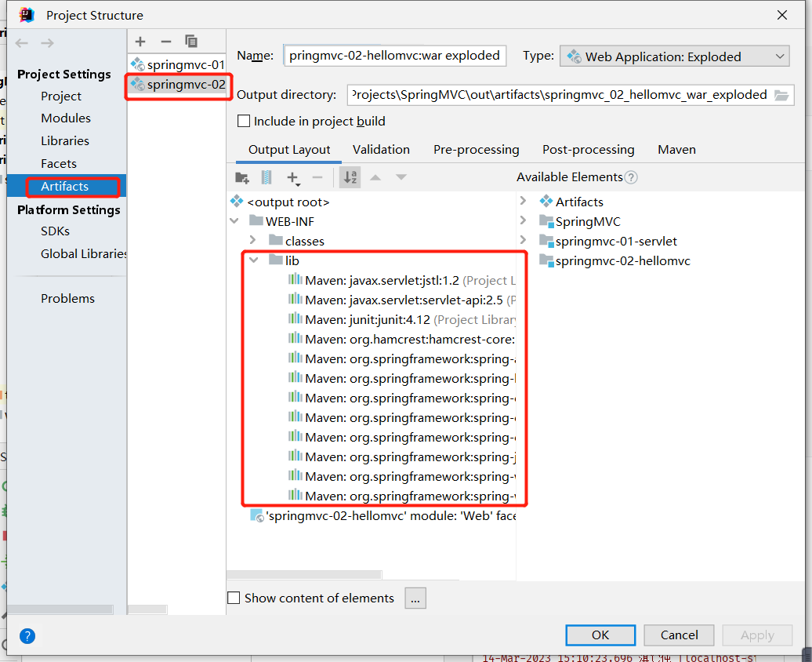Open help with question mark button
This screenshot has height=662, width=812.
pyautogui.click(x=27, y=635)
